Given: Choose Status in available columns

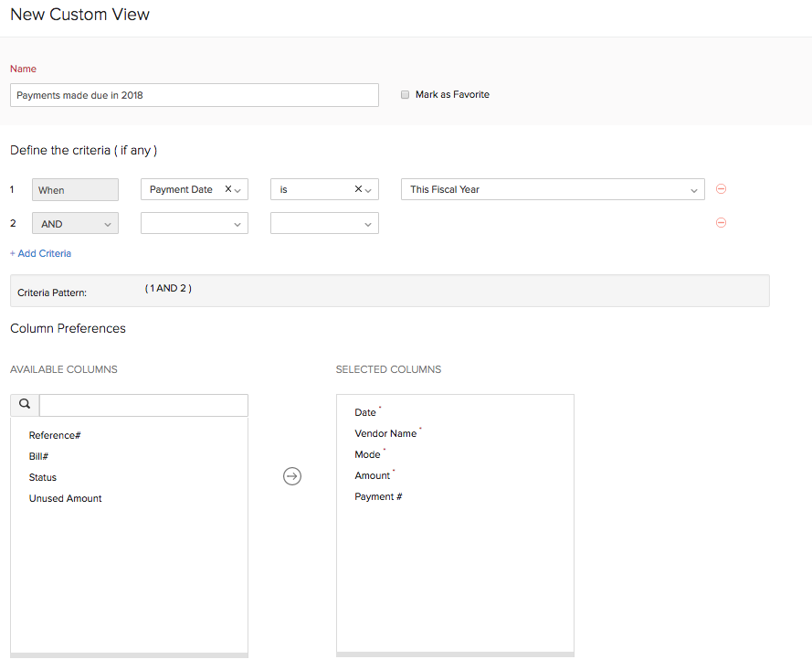Looking at the screenshot, I should 43,477.
